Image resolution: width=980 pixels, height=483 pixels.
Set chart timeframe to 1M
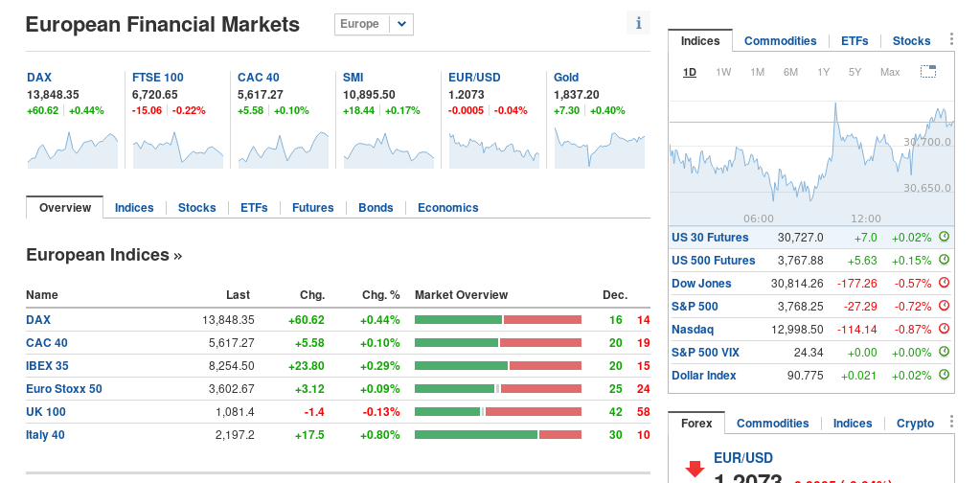click(757, 72)
